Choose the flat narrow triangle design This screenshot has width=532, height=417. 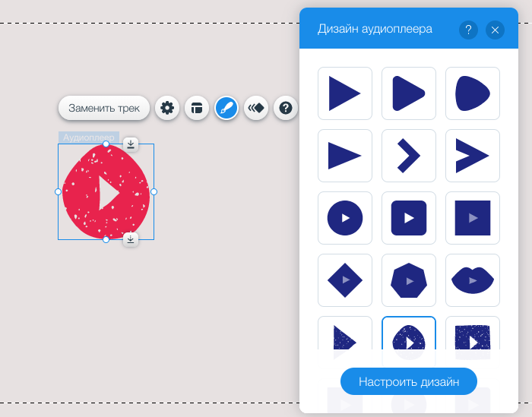pos(345,156)
